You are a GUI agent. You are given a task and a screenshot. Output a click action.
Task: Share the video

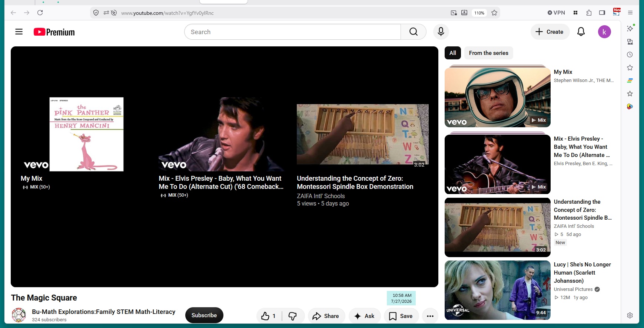(x=326, y=316)
